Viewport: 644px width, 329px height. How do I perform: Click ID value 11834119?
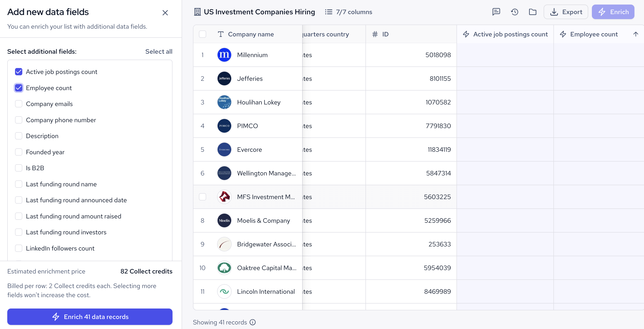(439, 149)
